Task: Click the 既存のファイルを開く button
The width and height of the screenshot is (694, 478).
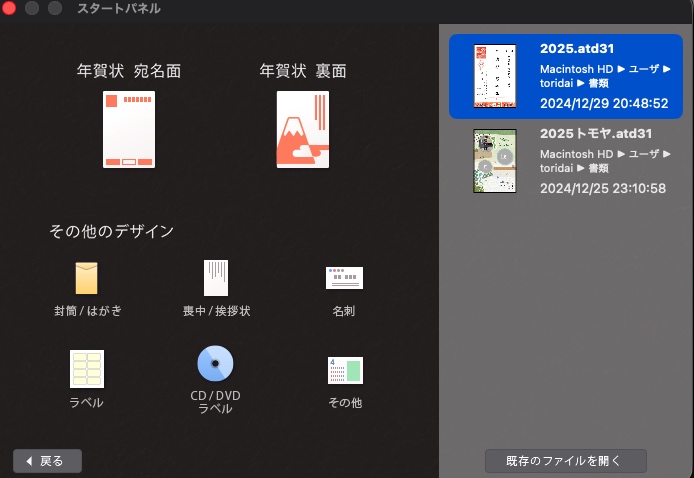Action: point(566,461)
